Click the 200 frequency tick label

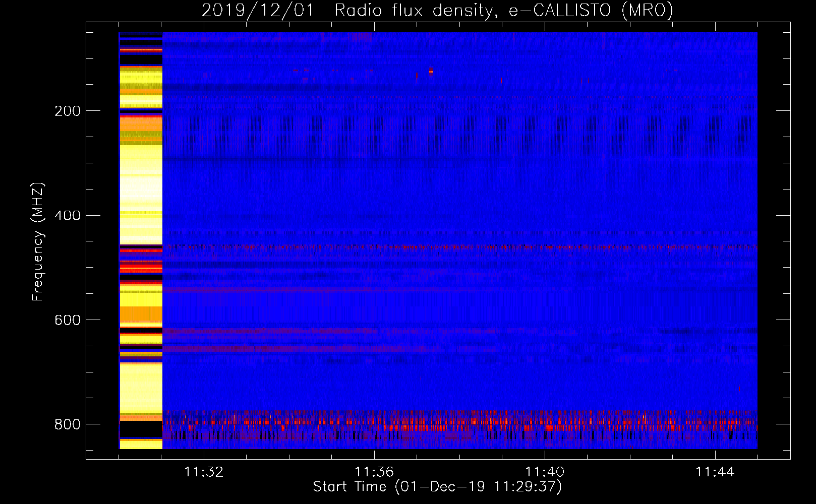pyautogui.click(x=68, y=111)
